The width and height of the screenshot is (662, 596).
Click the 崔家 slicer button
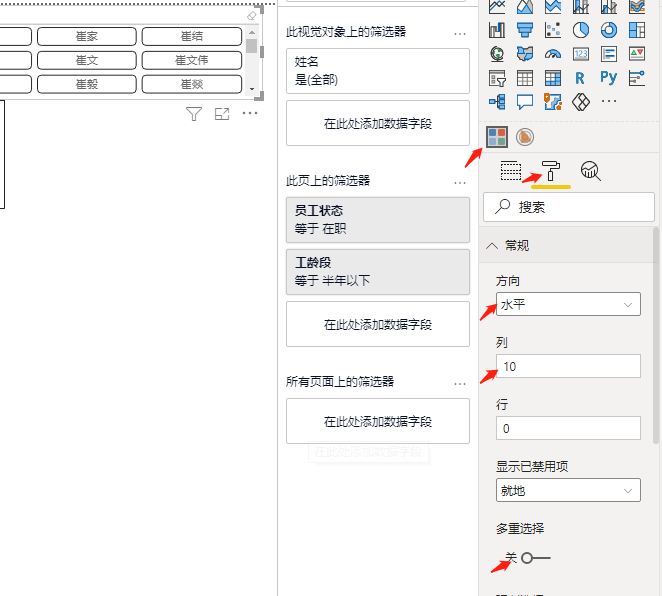pyautogui.click(x=87, y=36)
